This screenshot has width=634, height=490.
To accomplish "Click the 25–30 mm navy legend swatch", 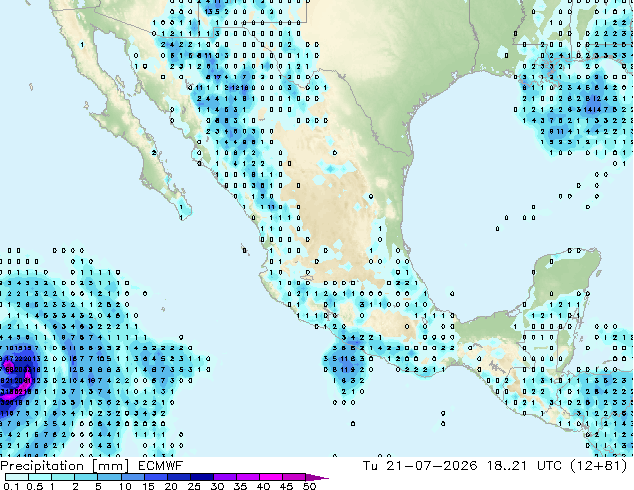I will 201,477.
